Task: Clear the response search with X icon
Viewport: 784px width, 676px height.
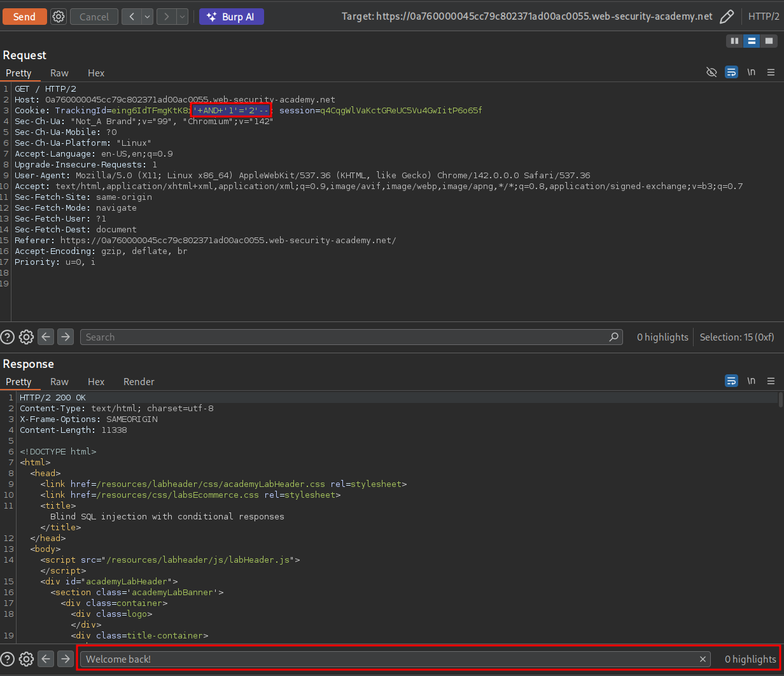Action: click(x=703, y=659)
